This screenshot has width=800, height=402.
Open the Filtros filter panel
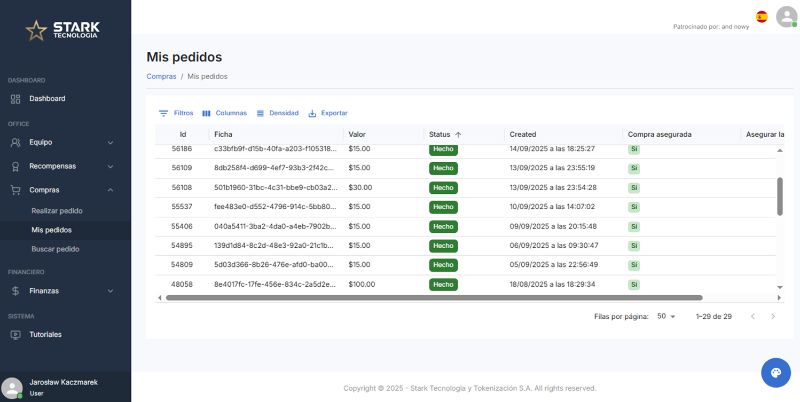pyautogui.click(x=175, y=113)
